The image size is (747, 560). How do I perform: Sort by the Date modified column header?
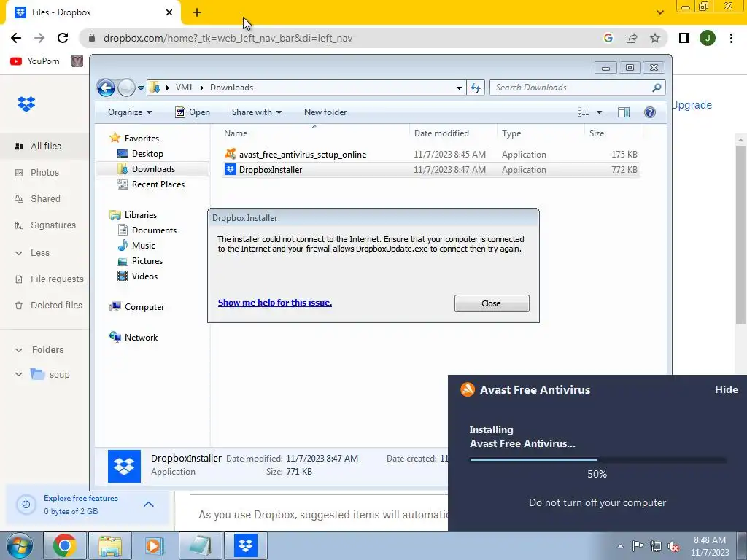point(441,133)
